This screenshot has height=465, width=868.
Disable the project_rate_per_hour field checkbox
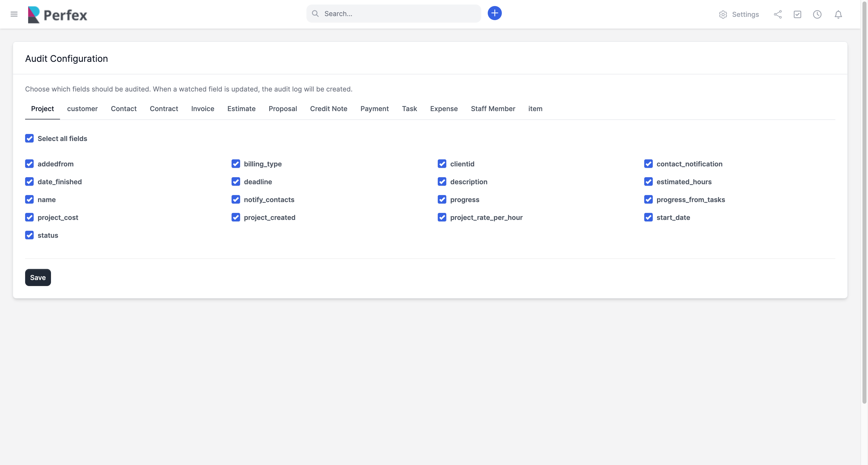[x=442, y=217]
